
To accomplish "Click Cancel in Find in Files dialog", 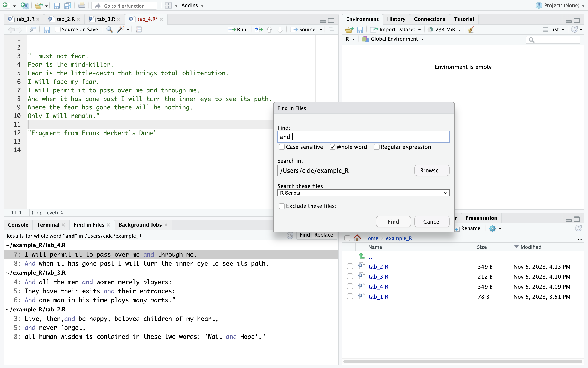I will pos(432,221).
